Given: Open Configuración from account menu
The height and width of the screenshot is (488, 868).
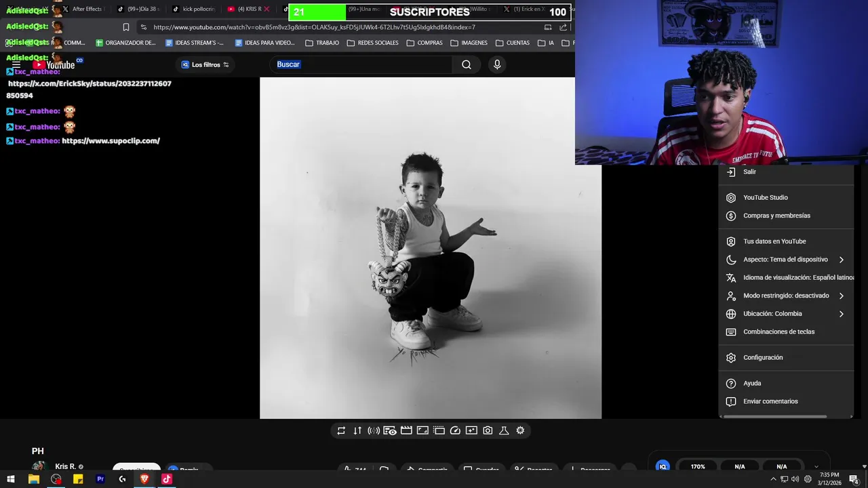Looking at the screenshot, I should tap(787, 358).
